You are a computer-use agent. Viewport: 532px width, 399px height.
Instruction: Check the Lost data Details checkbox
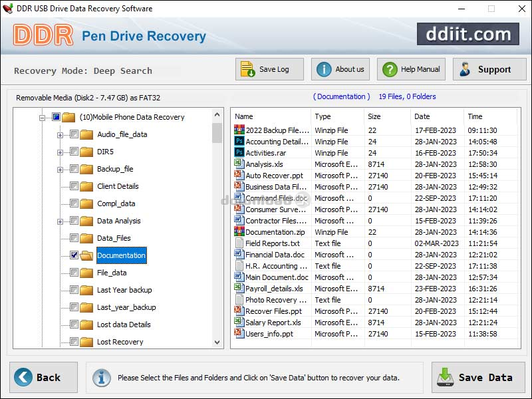(x=74, y=325)
